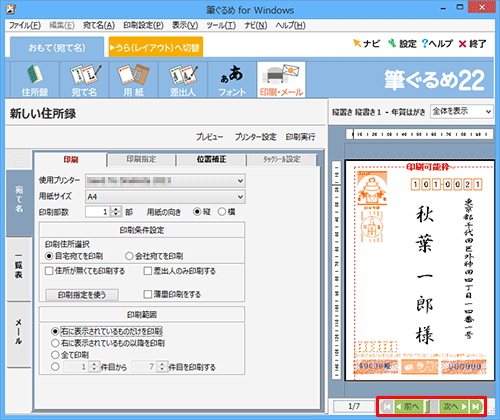This screenshot has width=500, height=420.
Task: Switch to 印刷指定 tab
Action: [141, 160]
